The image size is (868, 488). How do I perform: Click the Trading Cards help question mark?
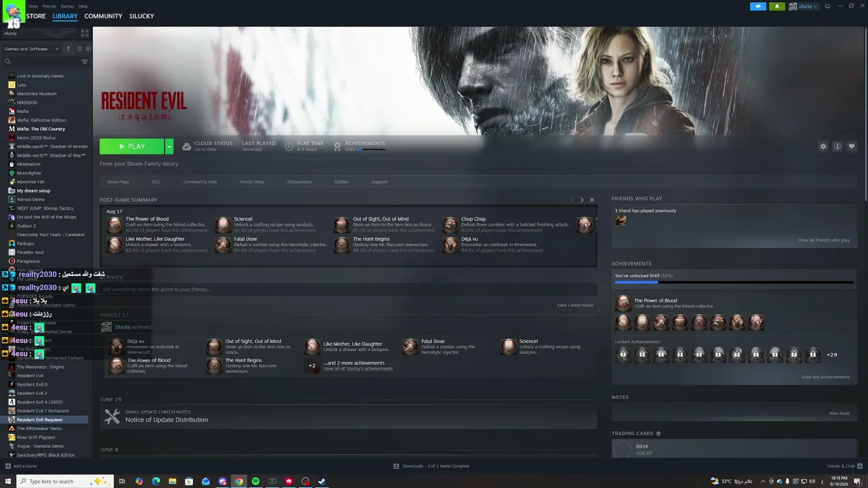coord(658,434)
